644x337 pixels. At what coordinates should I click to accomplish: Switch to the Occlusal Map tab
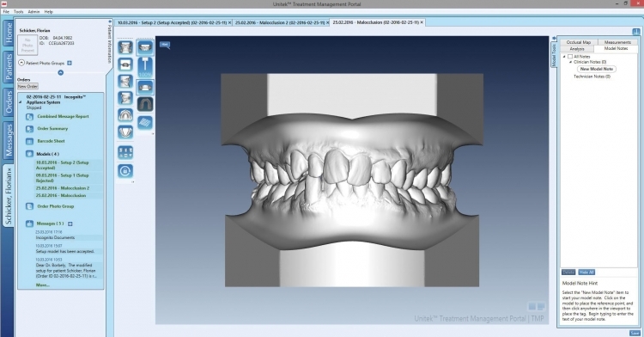coord(578,42)
